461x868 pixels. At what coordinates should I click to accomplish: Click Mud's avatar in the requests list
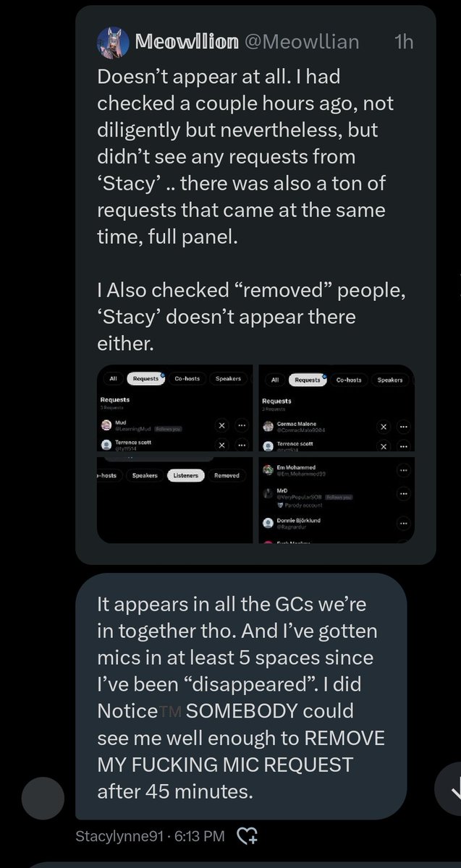[x=106, y=425]
